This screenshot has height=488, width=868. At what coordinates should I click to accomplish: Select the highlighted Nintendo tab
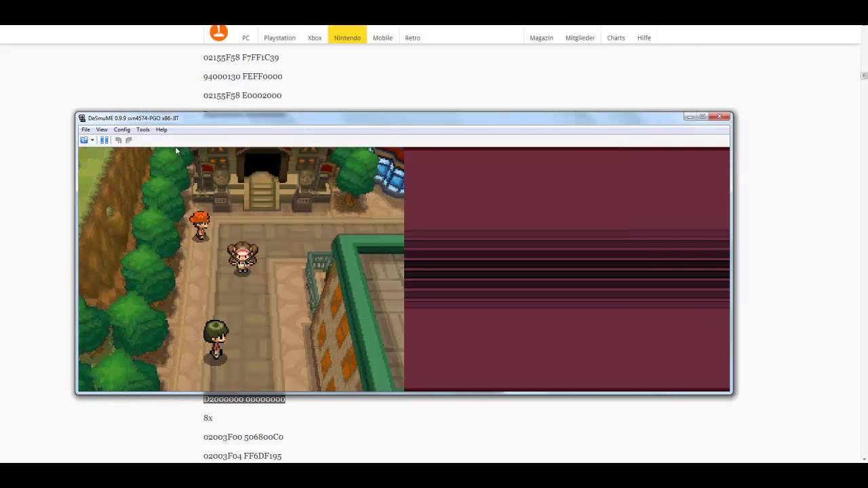click(x=347, y=36)
